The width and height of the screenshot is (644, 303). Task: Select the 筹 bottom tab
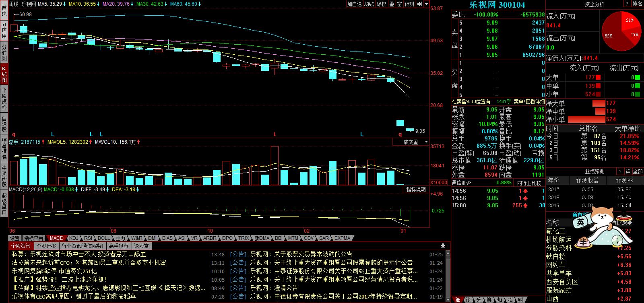(489, 299)
